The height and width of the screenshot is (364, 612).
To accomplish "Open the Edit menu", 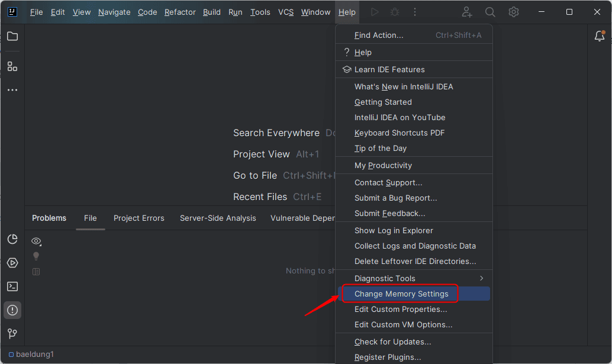I will click(x=58, y=12).
